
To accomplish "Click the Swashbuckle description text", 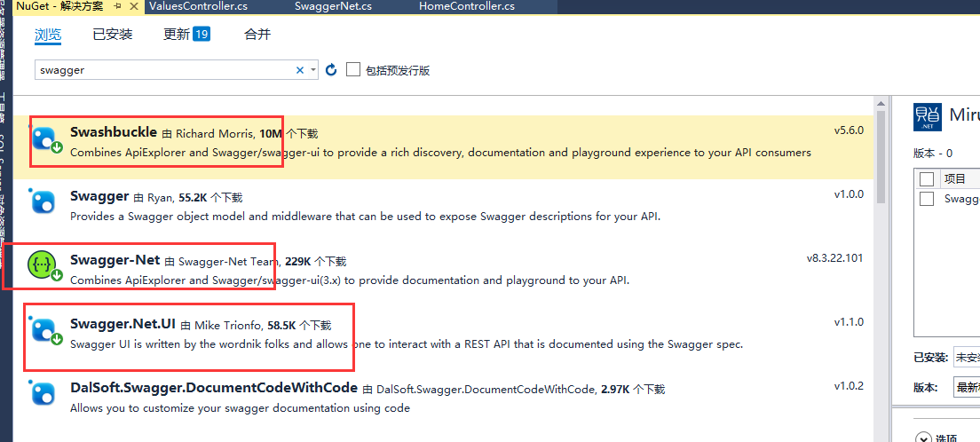I will pos(440,153).
